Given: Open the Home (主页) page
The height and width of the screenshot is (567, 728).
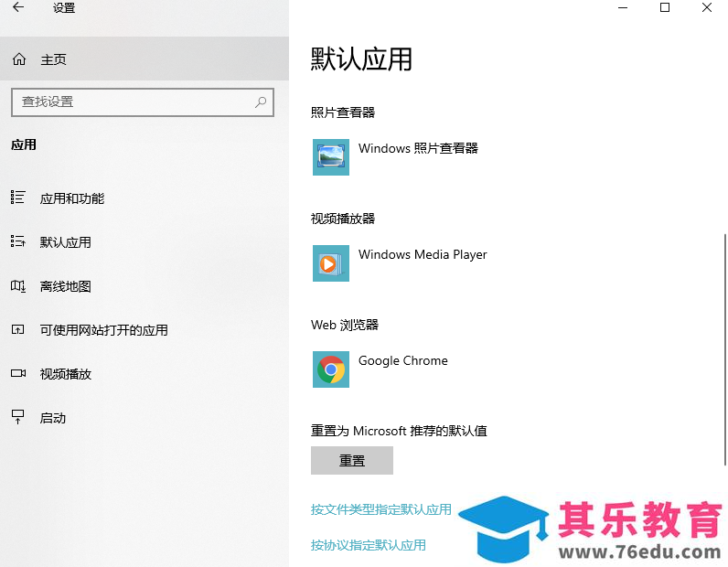Looking at the screenshot, I should tap(145, 59).
